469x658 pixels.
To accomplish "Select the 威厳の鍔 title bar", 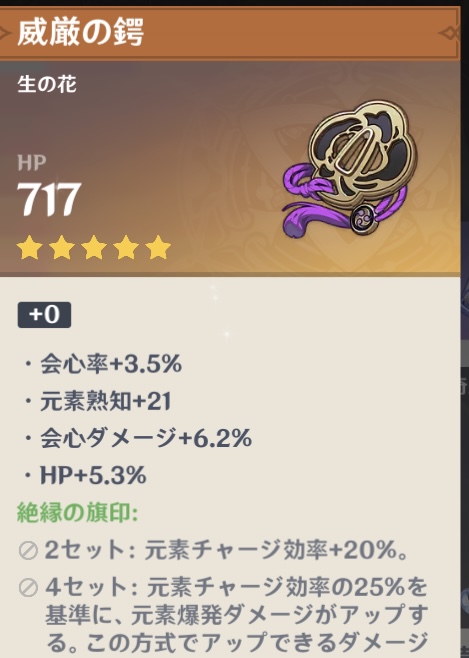I will click(x=230, y=33).
